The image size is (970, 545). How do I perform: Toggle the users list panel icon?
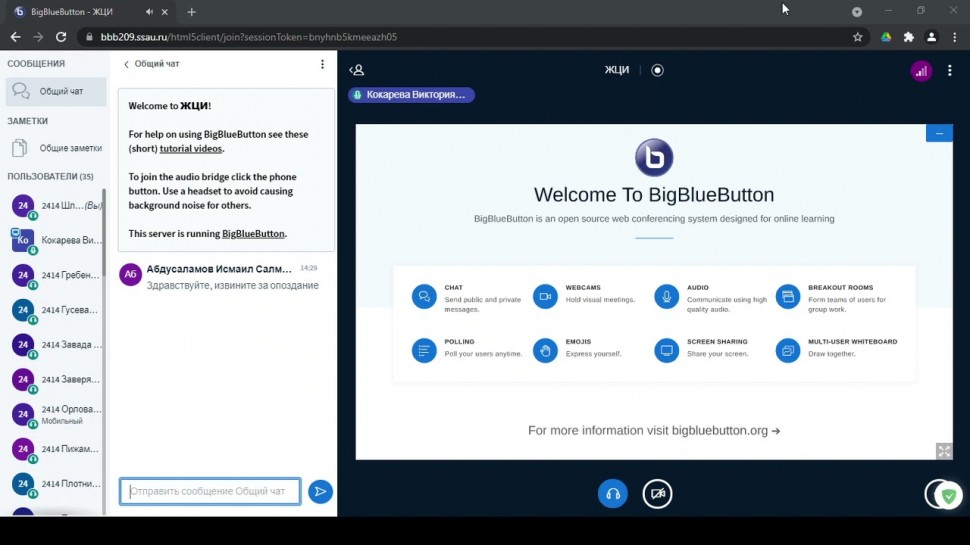pyautogui.click(x=357, y=70)
